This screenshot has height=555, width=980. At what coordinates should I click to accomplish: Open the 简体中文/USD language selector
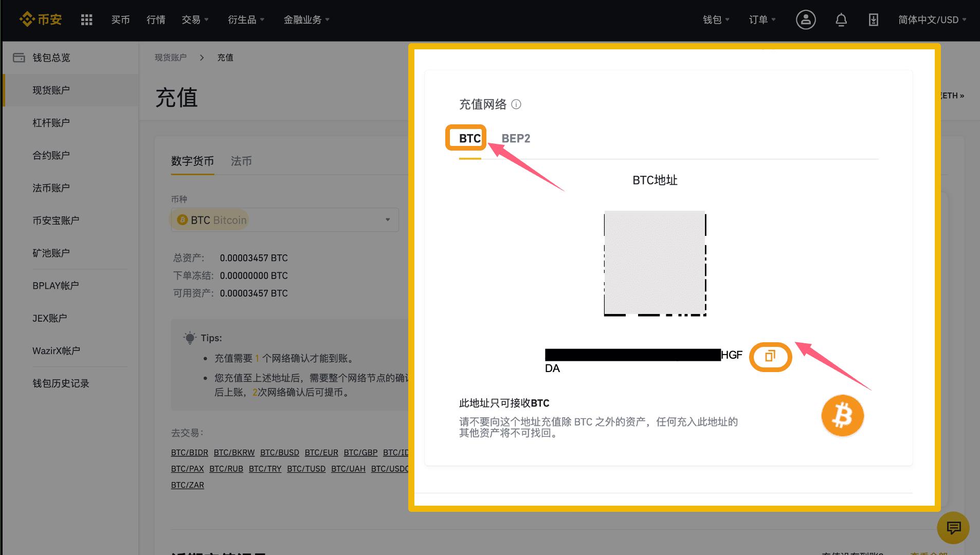pos(932,20)
